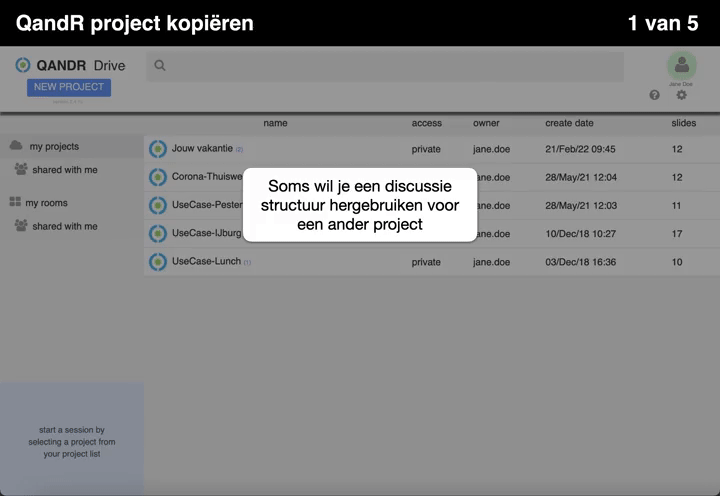Click the people icon beside shared with me under my projects
Image resolution: width=720 pixels, height=496 pixels.
[x=21, y=169]
